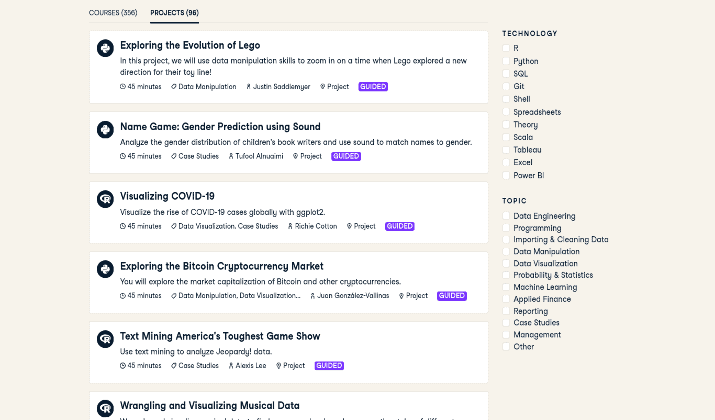Open the Exploring the Evolution of Lego project
Screen dimensions: 715x420
point(190,45)
